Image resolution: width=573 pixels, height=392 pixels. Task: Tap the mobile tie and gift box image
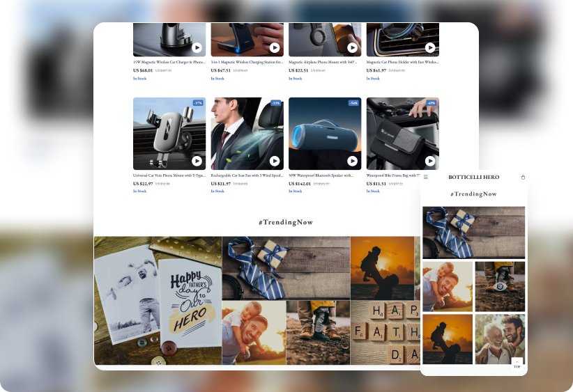coord(473,232)
